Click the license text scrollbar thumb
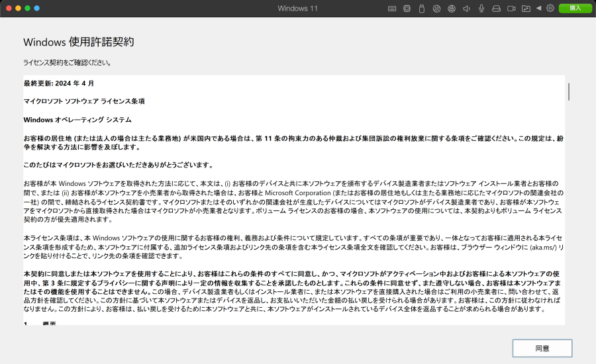Viewport: 596px width, 364px height. (x=569, y=91)
